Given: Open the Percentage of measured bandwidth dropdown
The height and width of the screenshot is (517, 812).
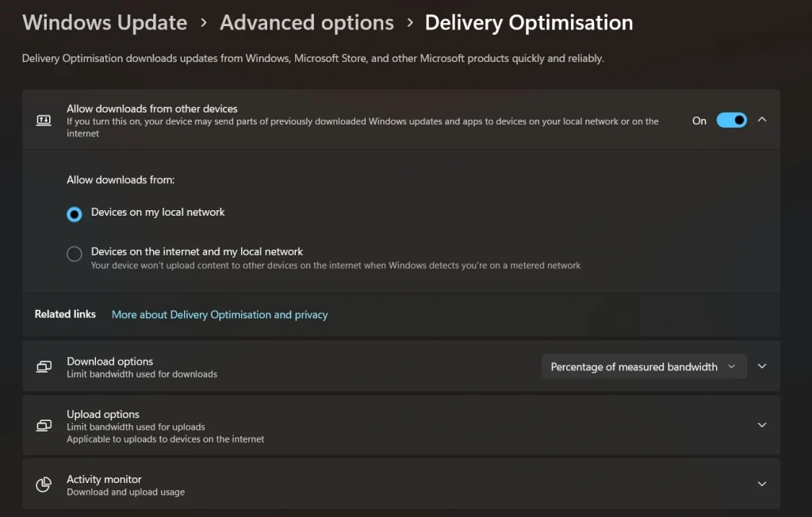Looking at the screenshot, I should (x=643, y=366).
